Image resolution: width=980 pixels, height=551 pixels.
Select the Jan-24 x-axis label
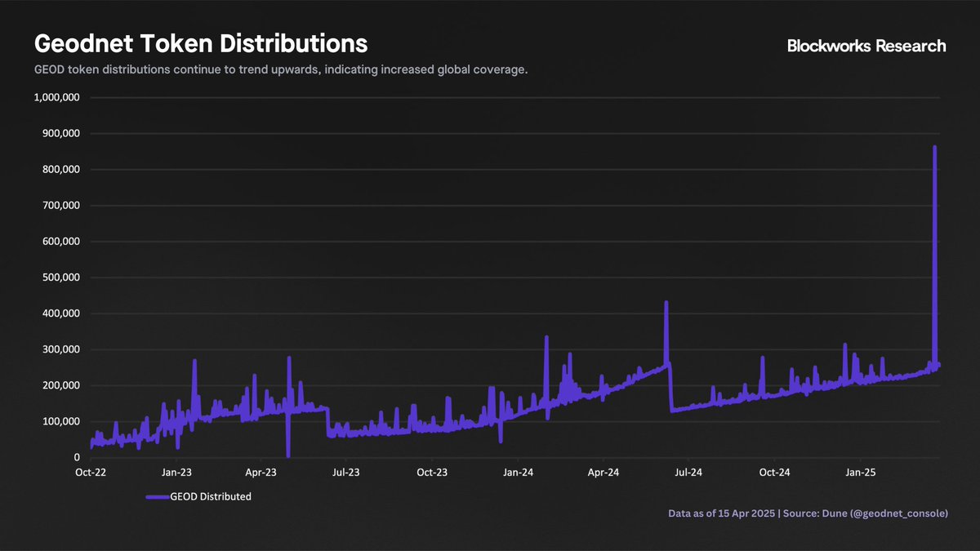518,473
